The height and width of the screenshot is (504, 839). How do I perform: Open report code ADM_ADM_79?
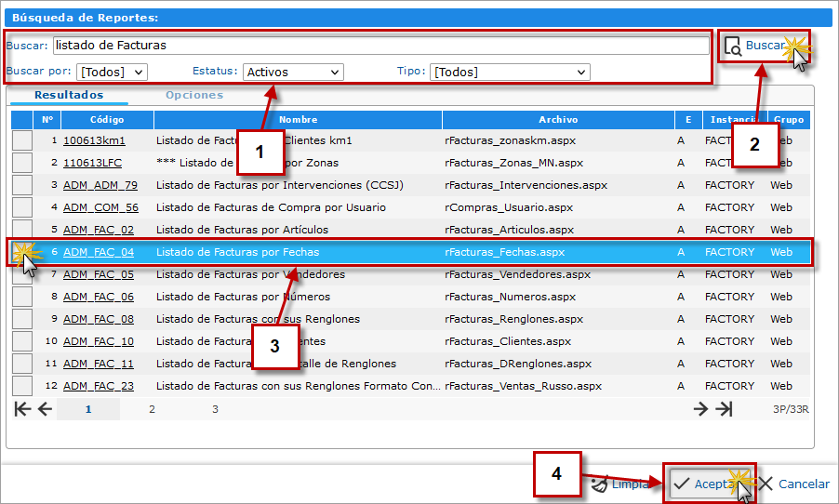coord(100,185)
